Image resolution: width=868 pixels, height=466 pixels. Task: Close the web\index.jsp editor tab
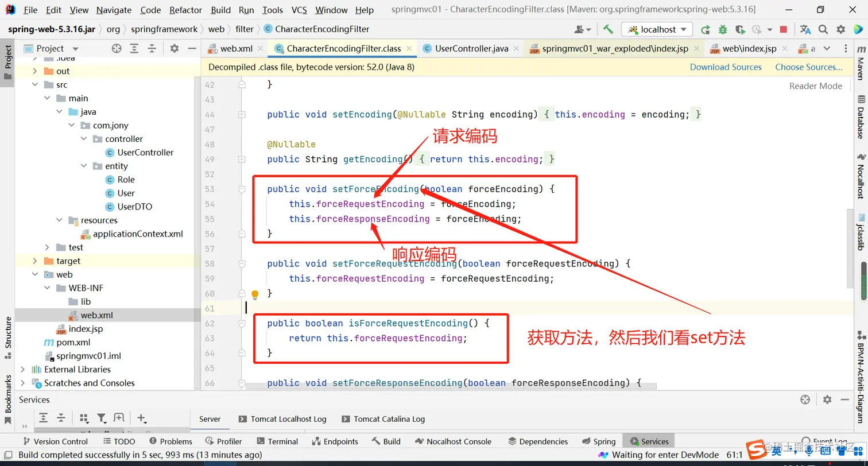[785, 49]
